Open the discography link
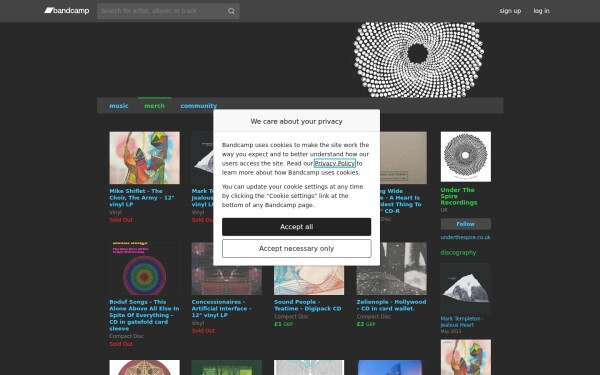600x375 pixels. pos(458,253)
